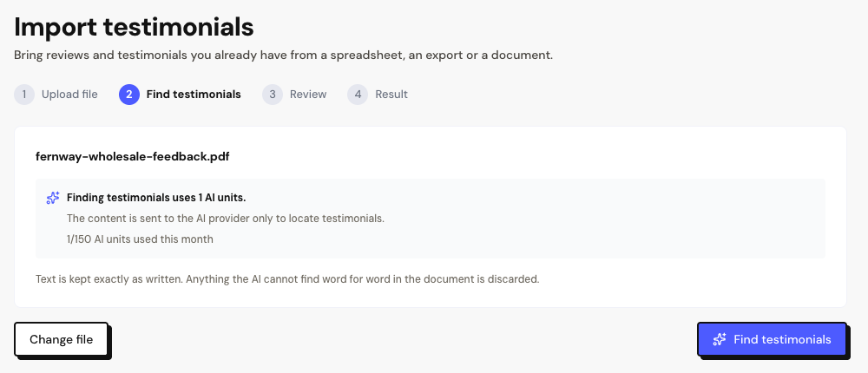Click the file name fernway-wholesale-feedback.pdf
The width and height of the screenshot is (868, 373).
pos(132,157)
